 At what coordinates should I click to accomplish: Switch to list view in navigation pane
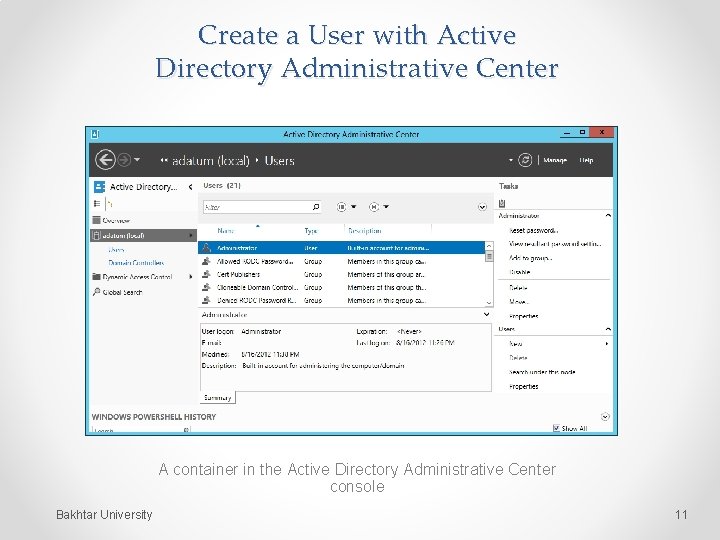(97, 203)
